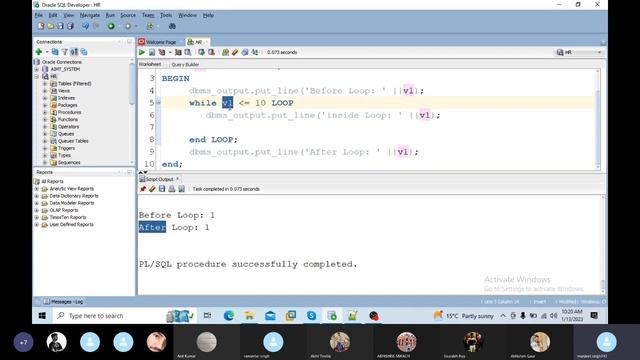Click the Undo arrow icon in main toolbar
640x360 pixels.
tap(85, 26)
